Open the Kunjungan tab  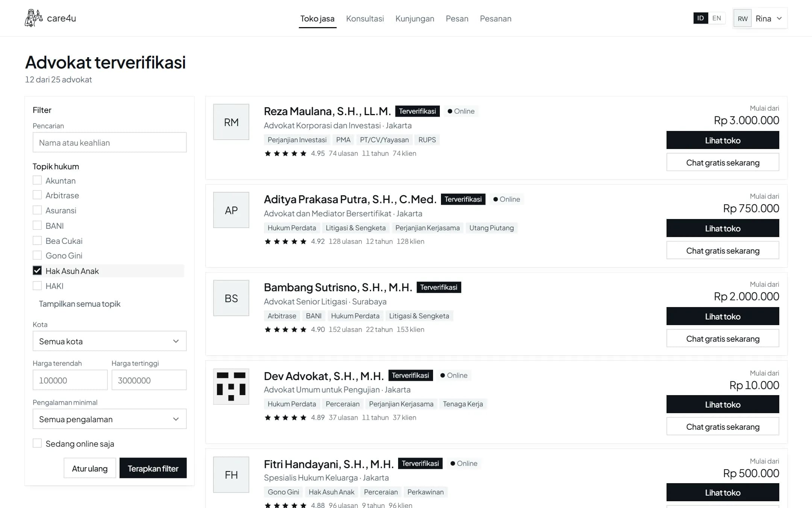click(415, 18)
